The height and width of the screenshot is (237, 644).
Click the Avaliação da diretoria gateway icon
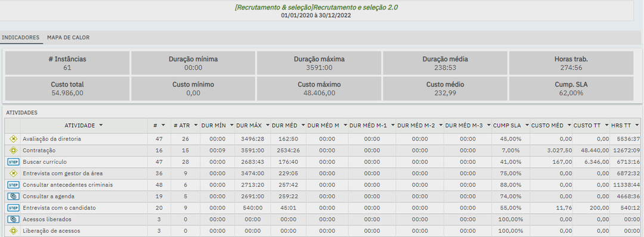[13, 139]
